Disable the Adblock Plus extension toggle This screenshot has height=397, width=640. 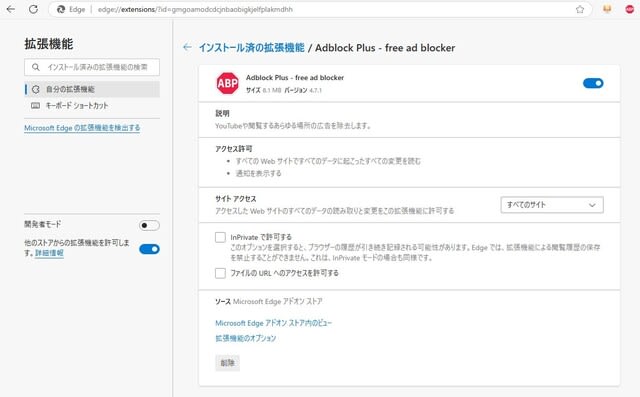(593, 83)
